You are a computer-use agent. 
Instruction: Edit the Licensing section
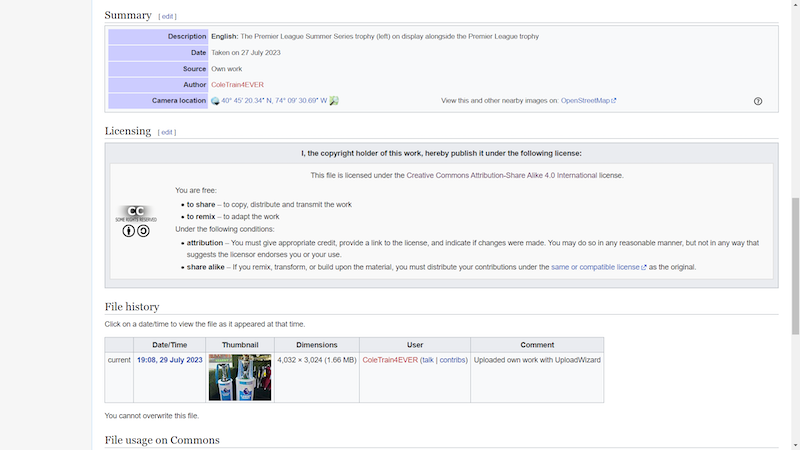pos(167,132)
